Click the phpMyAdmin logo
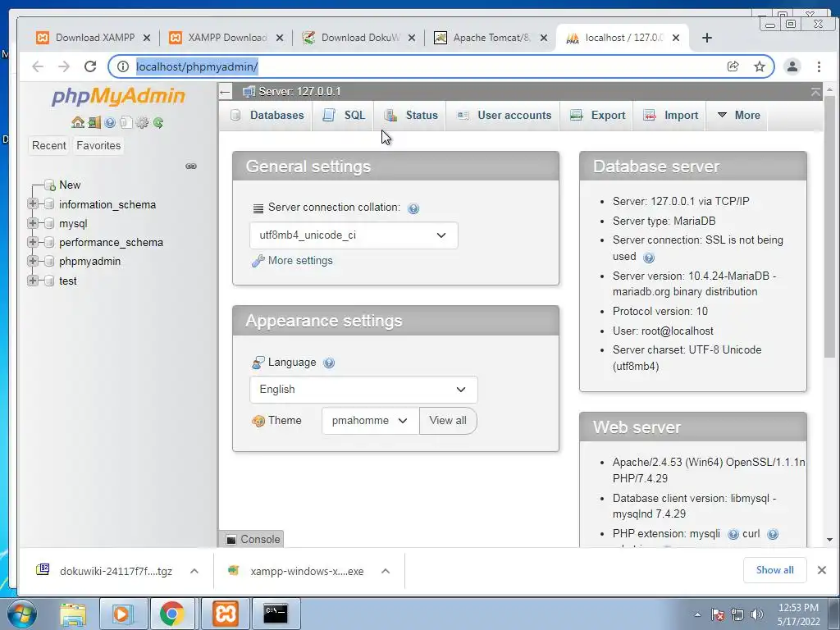 coord(118,97)
